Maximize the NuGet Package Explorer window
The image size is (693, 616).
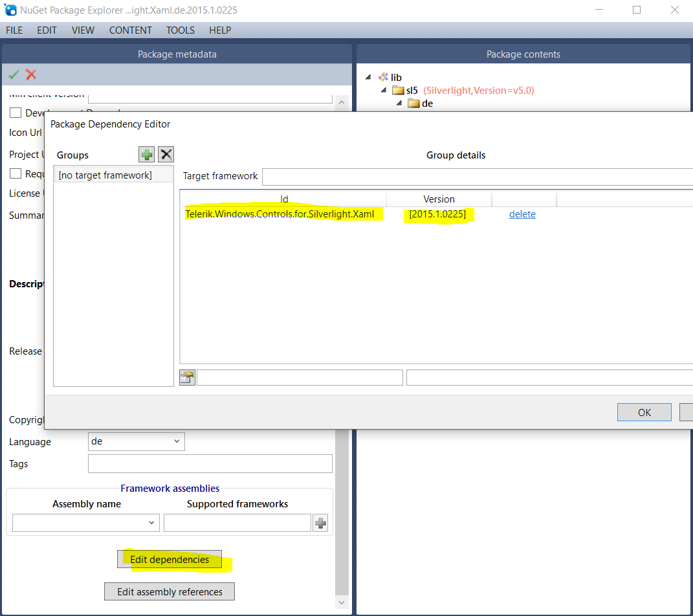pos(637,10)
